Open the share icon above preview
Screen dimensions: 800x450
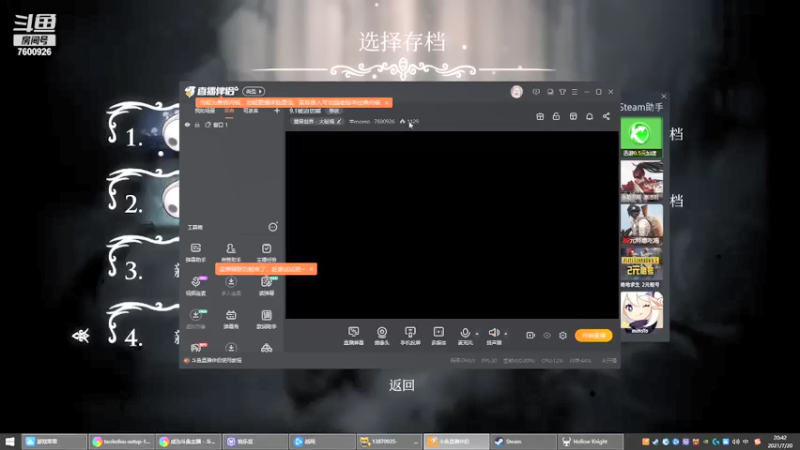pyautogui.click(x=606, y=116)
